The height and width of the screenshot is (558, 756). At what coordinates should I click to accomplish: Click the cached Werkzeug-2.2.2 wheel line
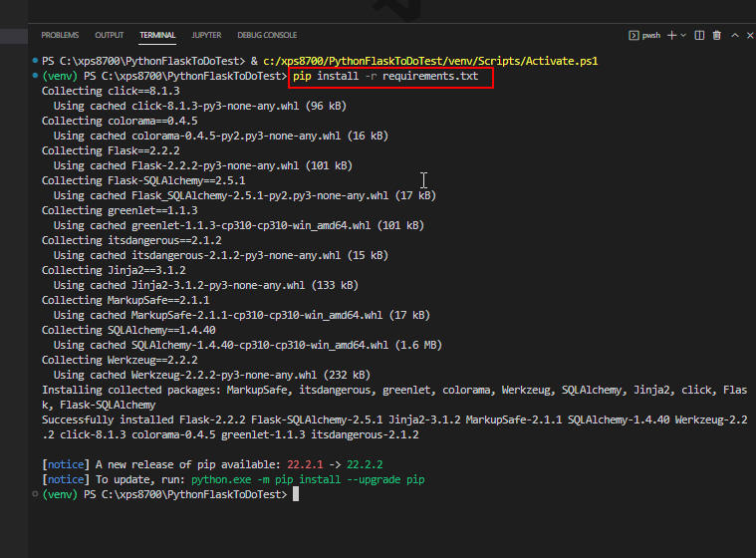point(212,376)
